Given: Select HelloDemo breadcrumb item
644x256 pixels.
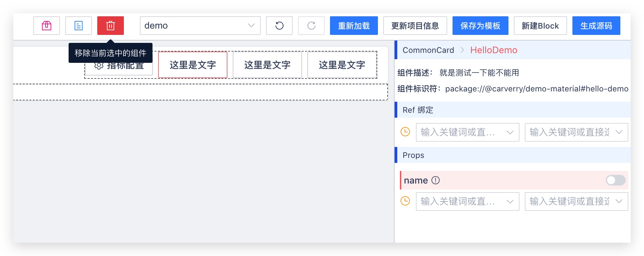Looking at the screenshot, I should click(x=494, y=50).
